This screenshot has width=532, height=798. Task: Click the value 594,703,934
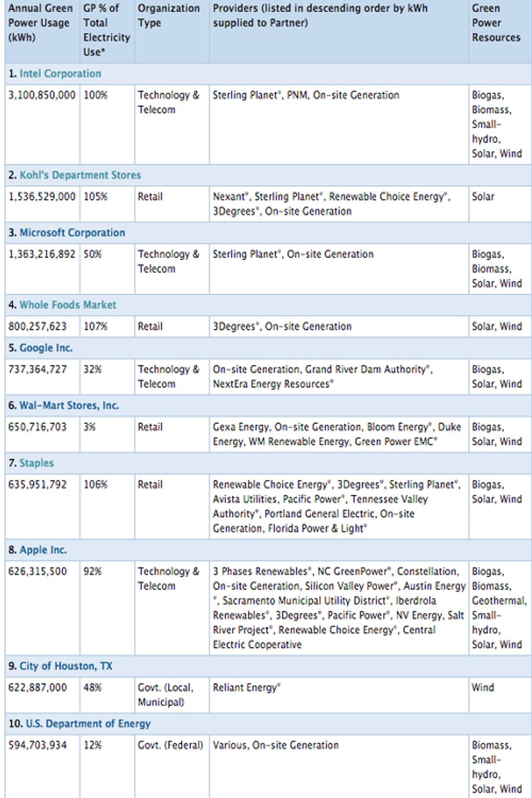point(37,745)
